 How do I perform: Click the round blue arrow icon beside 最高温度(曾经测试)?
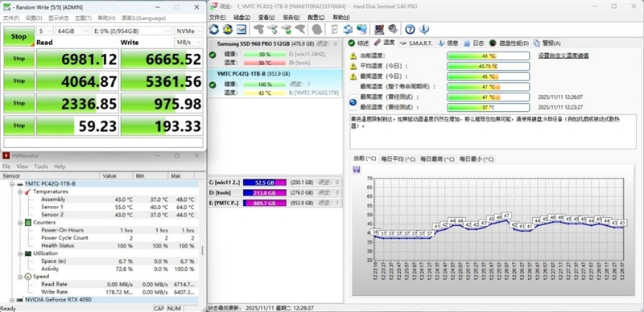pyautogui.click(x=353, y=102)
